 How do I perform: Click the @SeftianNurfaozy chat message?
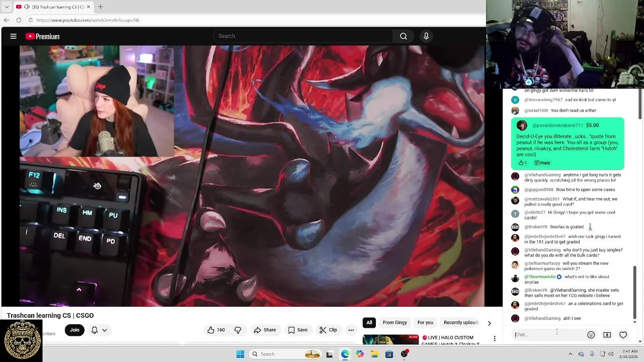[568, 266]
